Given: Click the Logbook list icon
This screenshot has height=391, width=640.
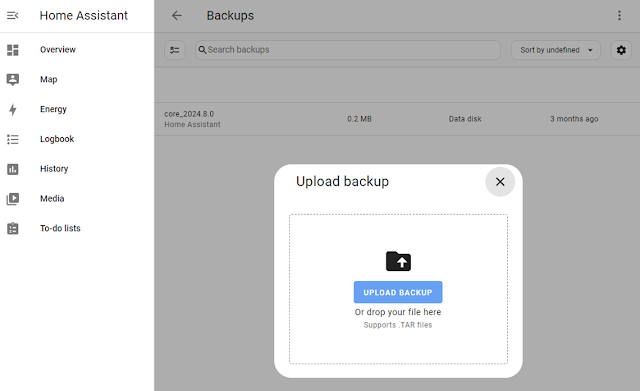Looking at the screenshot, I should [x=13, y=139].
